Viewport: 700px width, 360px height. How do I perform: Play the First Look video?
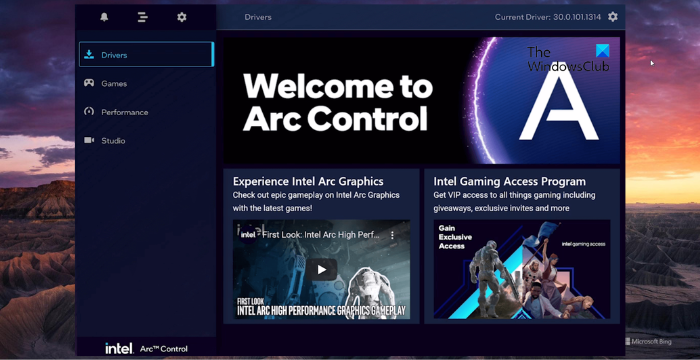[x=321, y=270]
